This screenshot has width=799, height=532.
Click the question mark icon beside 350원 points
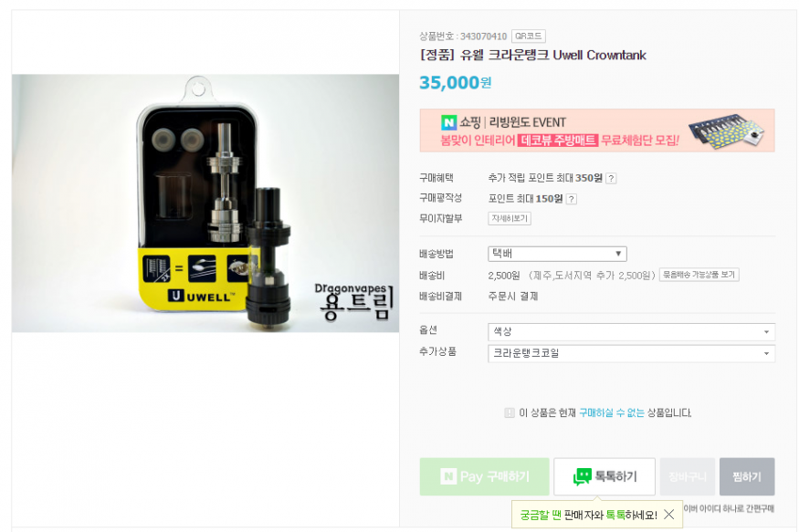click(612, 178)
